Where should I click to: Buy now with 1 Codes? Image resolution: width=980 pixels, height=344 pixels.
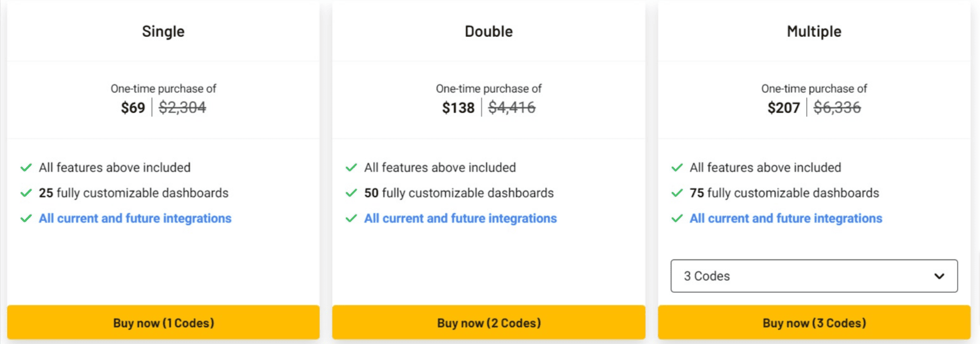click(163, 322)
